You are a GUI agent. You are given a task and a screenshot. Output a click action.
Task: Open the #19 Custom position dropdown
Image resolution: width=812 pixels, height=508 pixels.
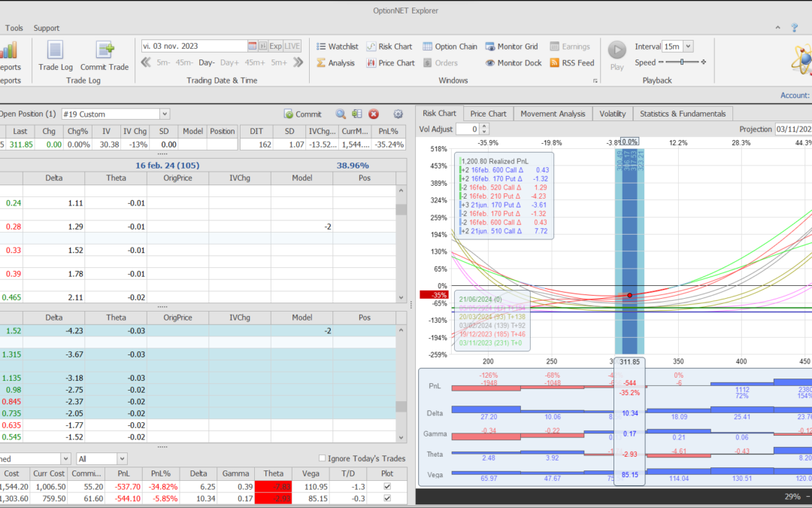click(x=165, y=114)
